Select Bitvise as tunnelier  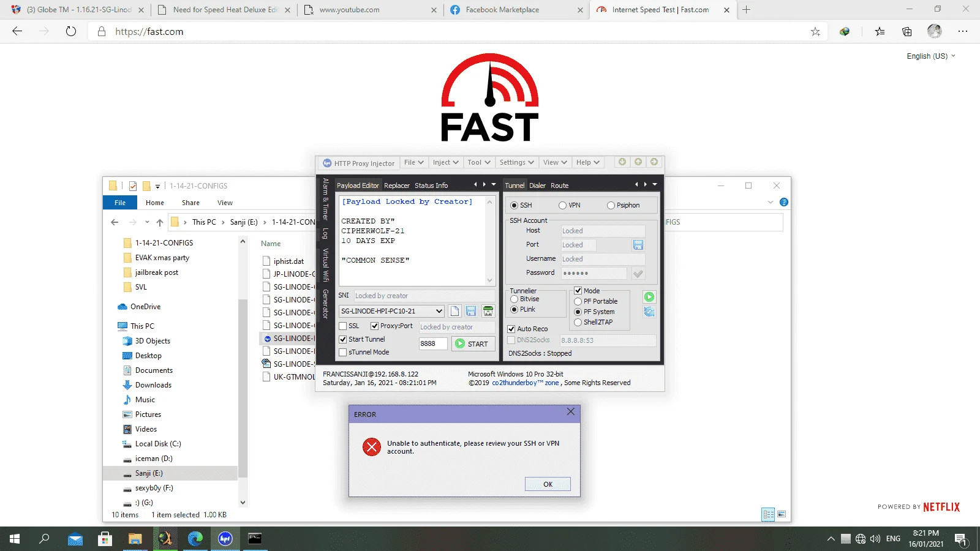pyautogui.click(x=514, y=299)
